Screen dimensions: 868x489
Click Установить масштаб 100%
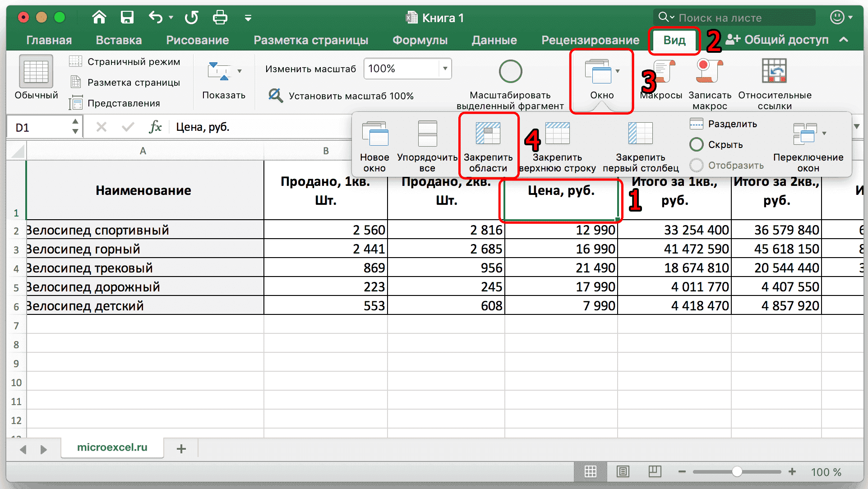point(344,96)
